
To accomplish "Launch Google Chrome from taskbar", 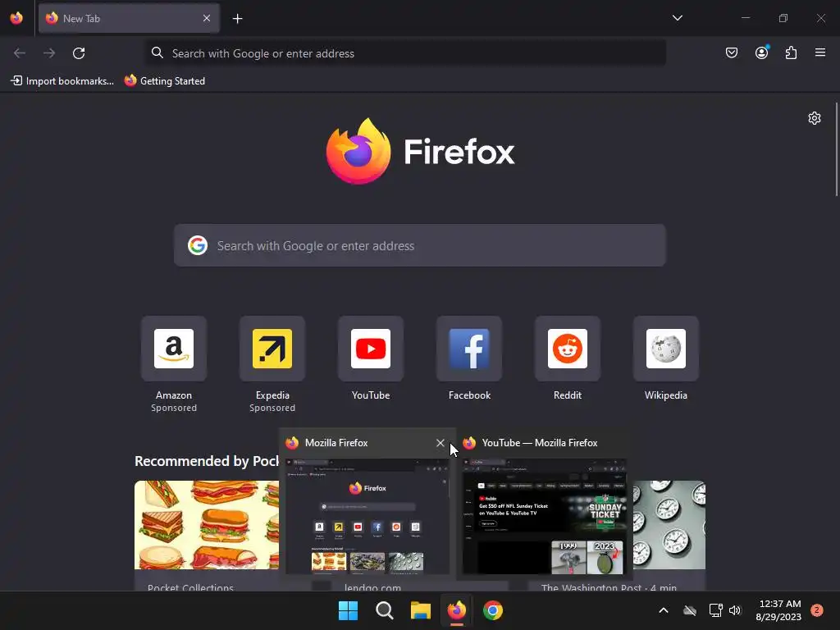I will 493,610.
